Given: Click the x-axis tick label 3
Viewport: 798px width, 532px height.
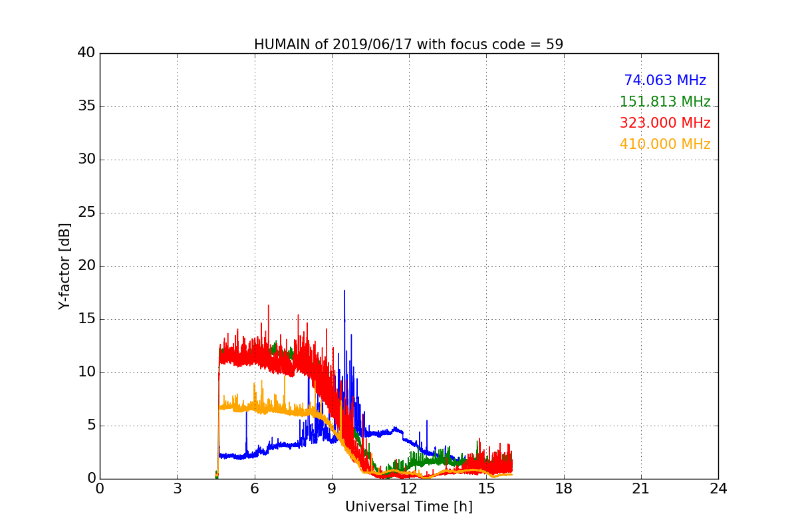Looking at the screenshot, I should (177, 489).
